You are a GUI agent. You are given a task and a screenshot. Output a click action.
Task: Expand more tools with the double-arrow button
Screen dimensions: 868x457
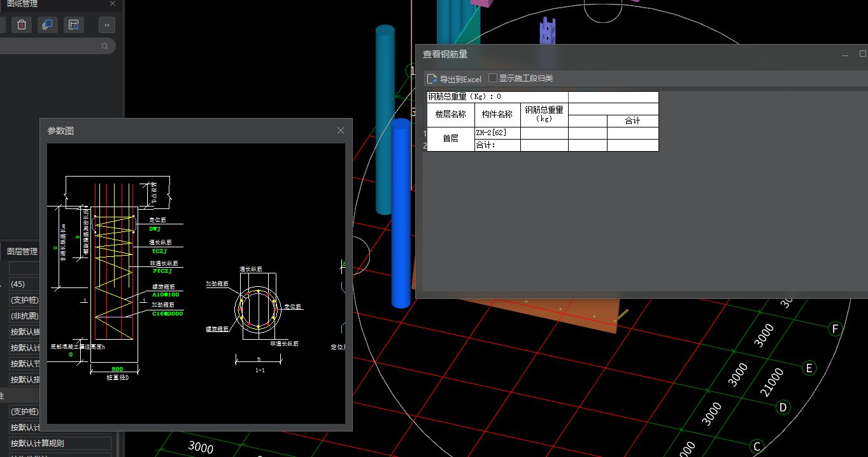107,25
